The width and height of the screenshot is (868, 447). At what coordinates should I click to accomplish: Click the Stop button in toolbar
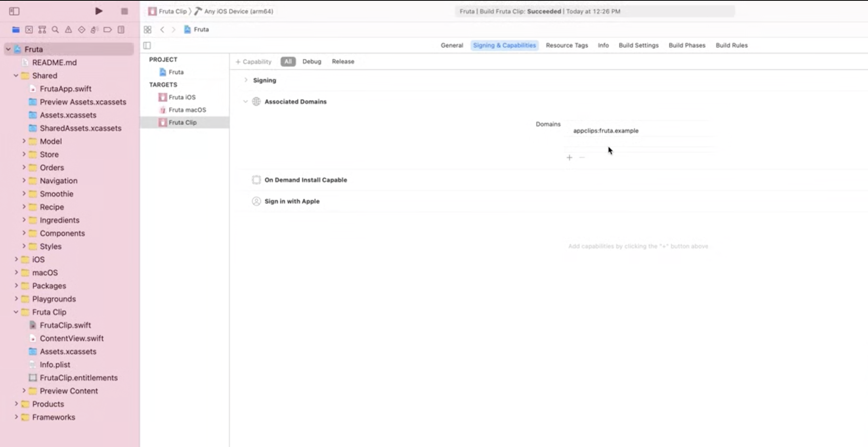click(124, 11)
